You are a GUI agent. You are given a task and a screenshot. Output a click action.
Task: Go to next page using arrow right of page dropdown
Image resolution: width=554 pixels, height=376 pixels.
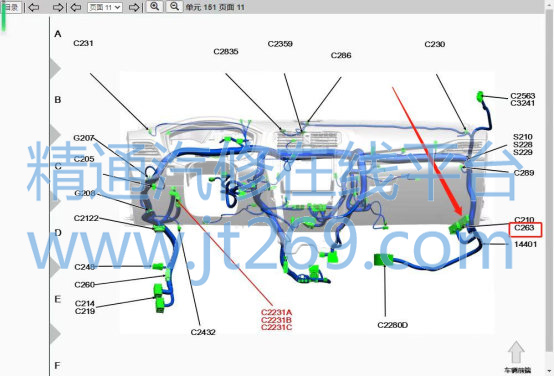[134, 7]
